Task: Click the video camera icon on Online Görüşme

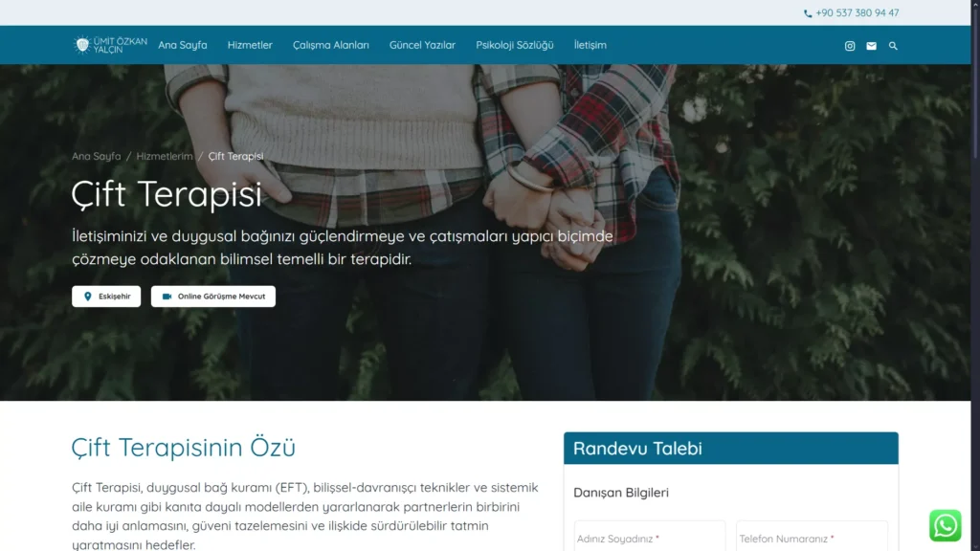Action: coord(167,297)
